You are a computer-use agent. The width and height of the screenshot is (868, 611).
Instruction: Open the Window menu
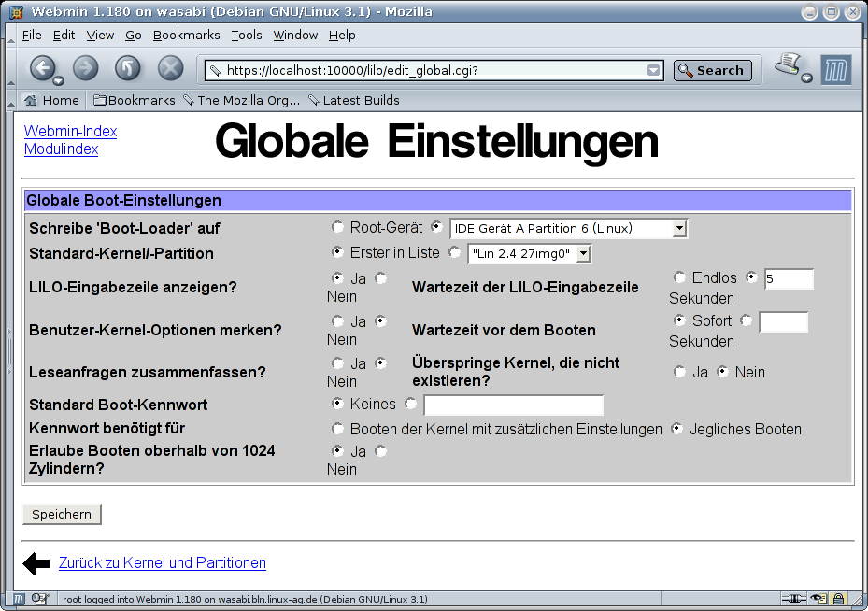point(295,35)
